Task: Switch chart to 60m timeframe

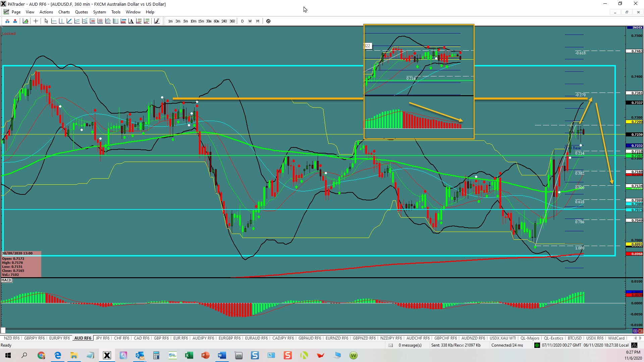Action: tap(216, 21)
